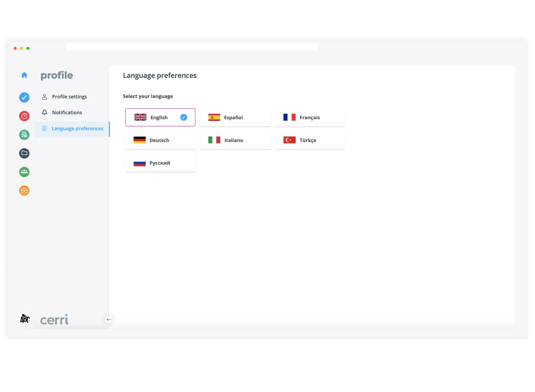Open the green people team icon
Screen dimensions: 535x392
point(24,172)
